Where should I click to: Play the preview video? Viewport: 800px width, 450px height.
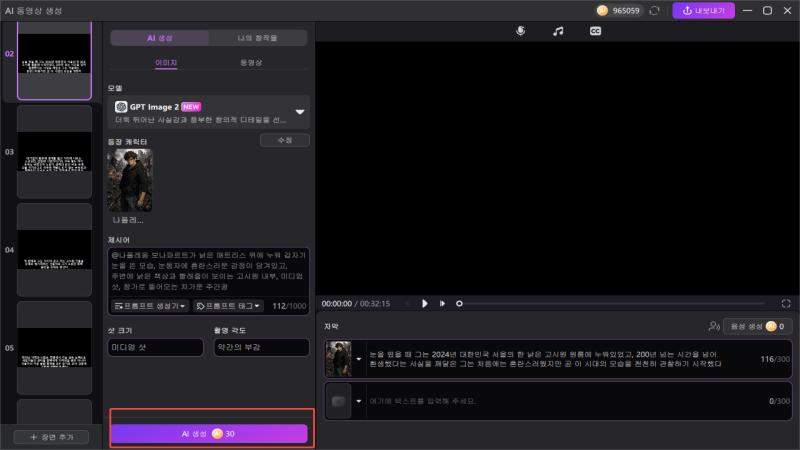pos(424,304)
